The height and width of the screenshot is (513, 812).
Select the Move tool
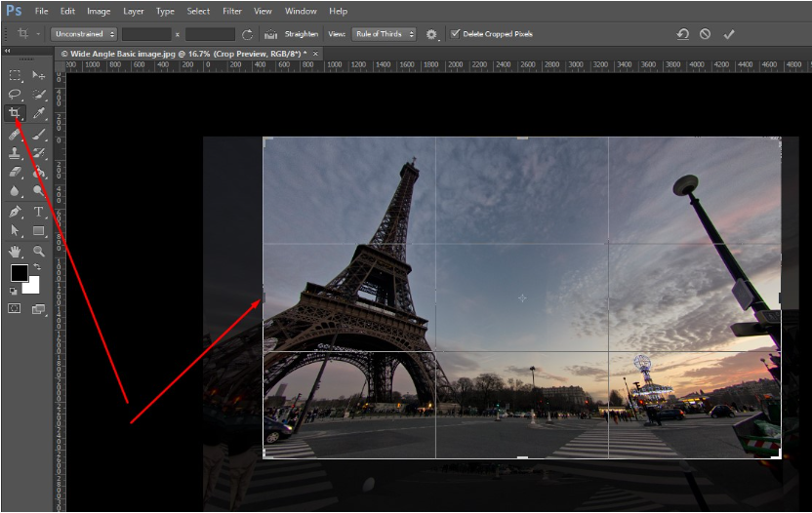38,75
